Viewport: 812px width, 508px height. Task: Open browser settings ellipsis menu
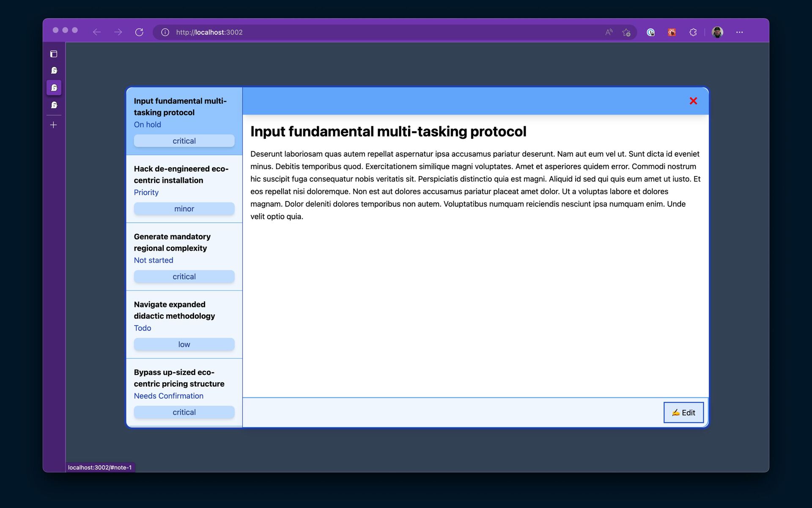point(739,32)
